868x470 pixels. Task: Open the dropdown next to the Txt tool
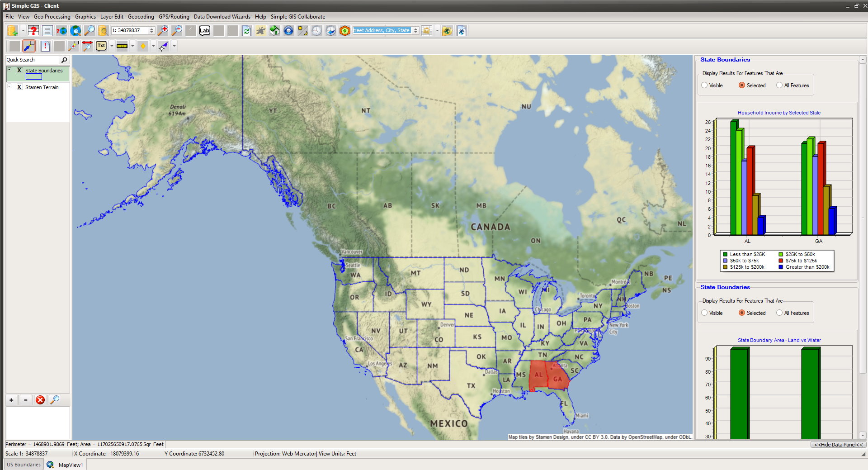point(111,46)
